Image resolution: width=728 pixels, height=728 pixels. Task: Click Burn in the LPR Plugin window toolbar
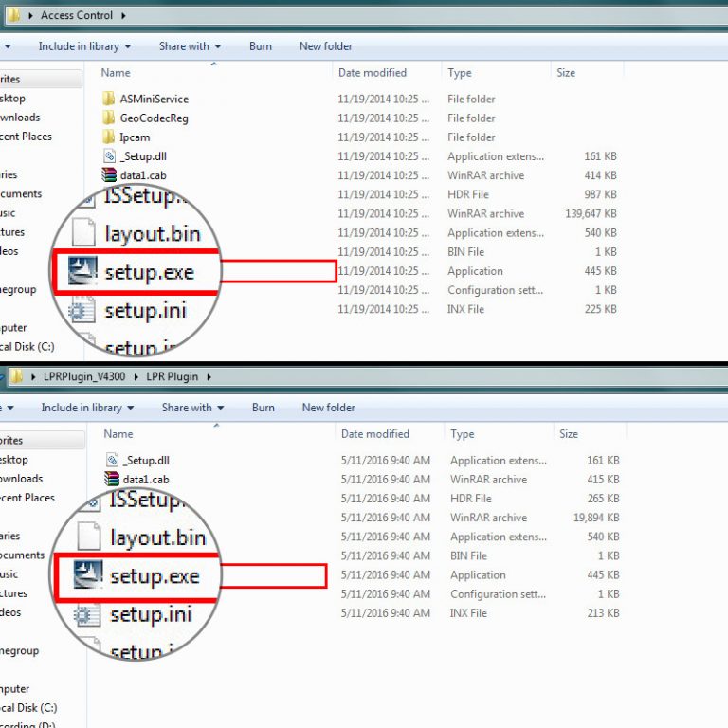[x=264, y=408]
